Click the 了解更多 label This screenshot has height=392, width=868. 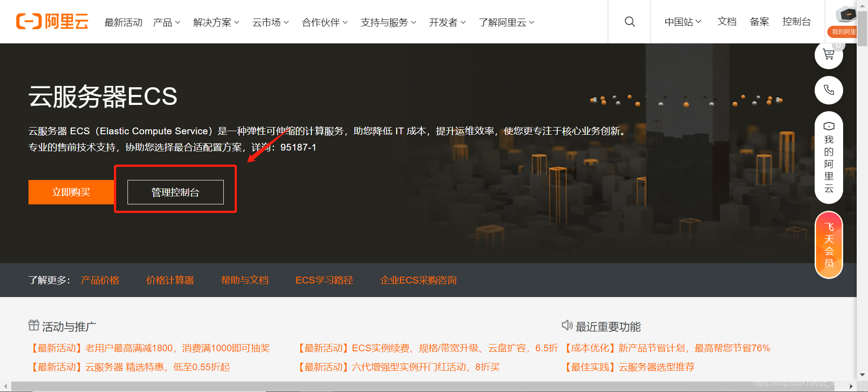coord(49,280)
